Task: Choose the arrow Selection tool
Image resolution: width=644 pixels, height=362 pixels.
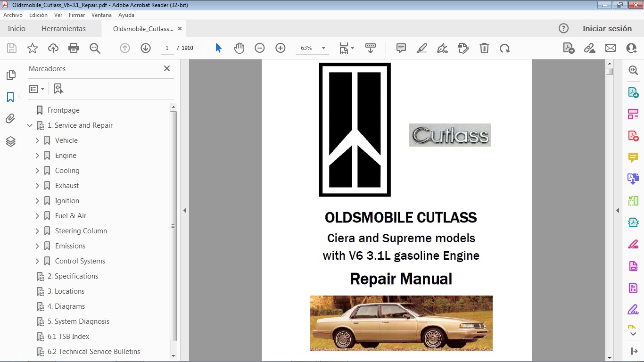Action: (x=218, y=48)
